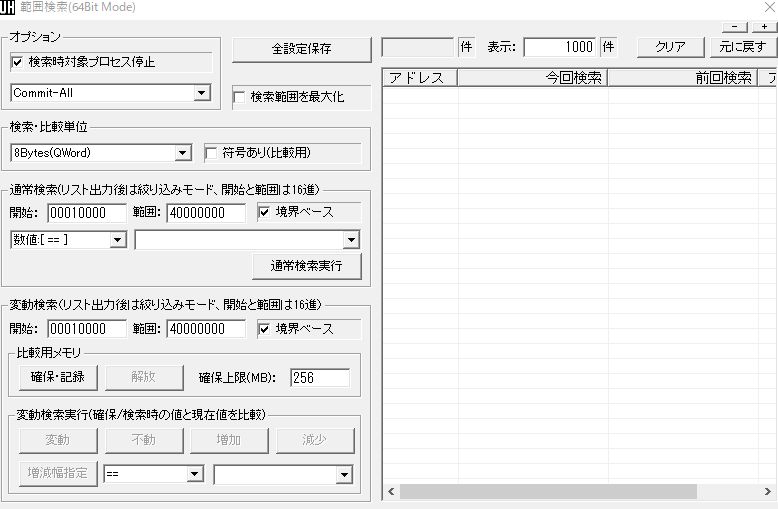Open the == operator dropdown in 変動検索実行
Image resolution: width=778 pixels, height=509 pixels.
pos(195,474)
